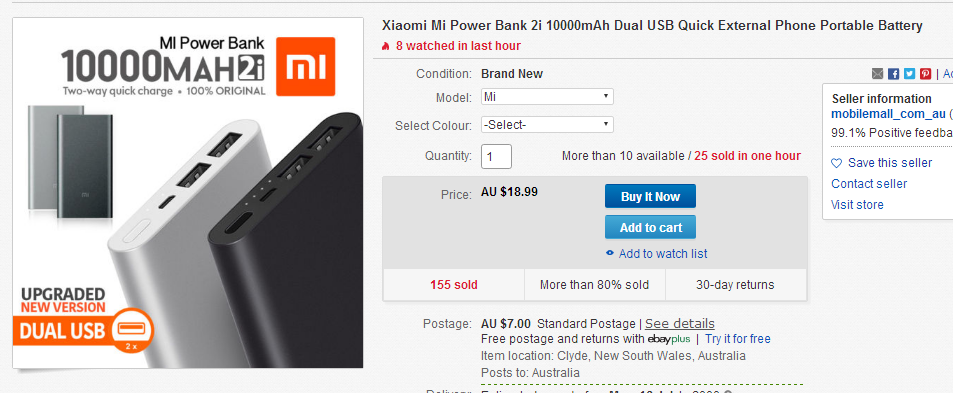Open mobilemall_com_au seller profile link
Screen dimensions: 953x393
[x=888, y=114]
